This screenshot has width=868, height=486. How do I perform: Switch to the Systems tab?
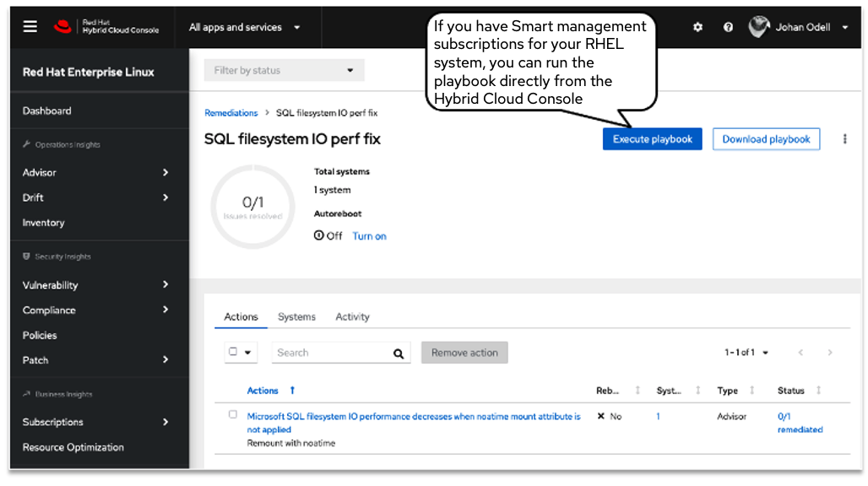point(296,317)
